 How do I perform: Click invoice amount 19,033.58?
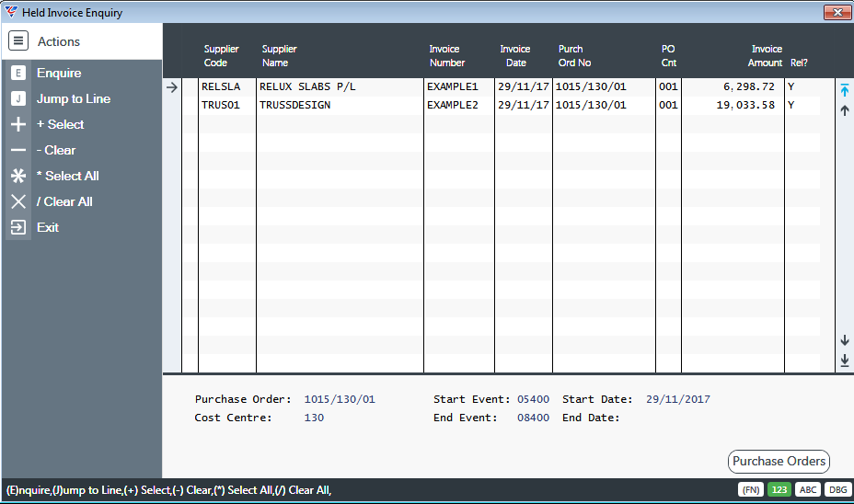coord(745,105)
